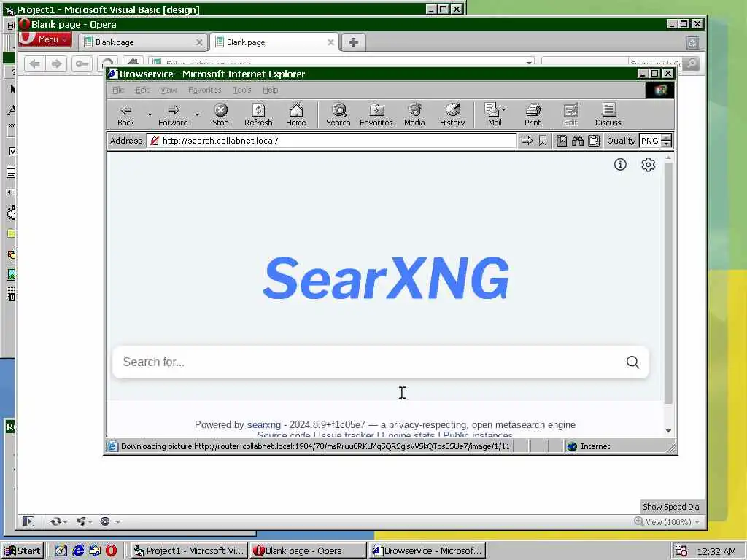
Task: Go to Home page in Internet Explorer
Action: pyautogui.click(x=296, y=114)
